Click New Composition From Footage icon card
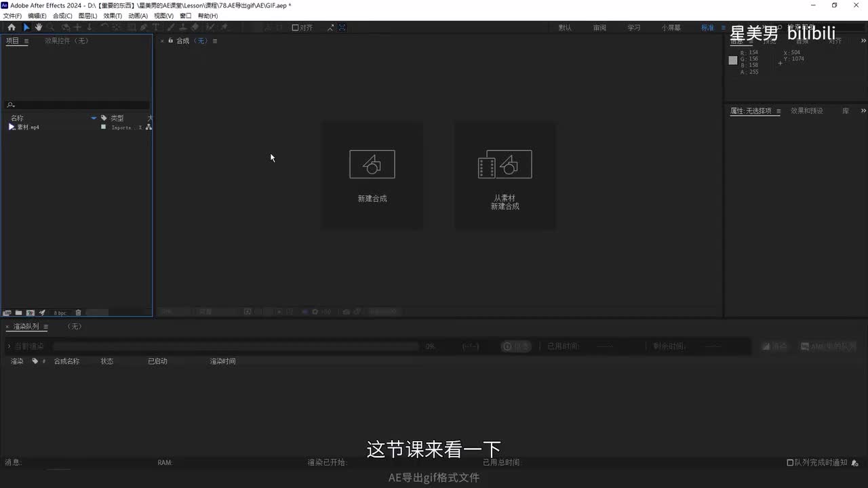The height and width of the screenshot is (488, 868). coord(505,175)
